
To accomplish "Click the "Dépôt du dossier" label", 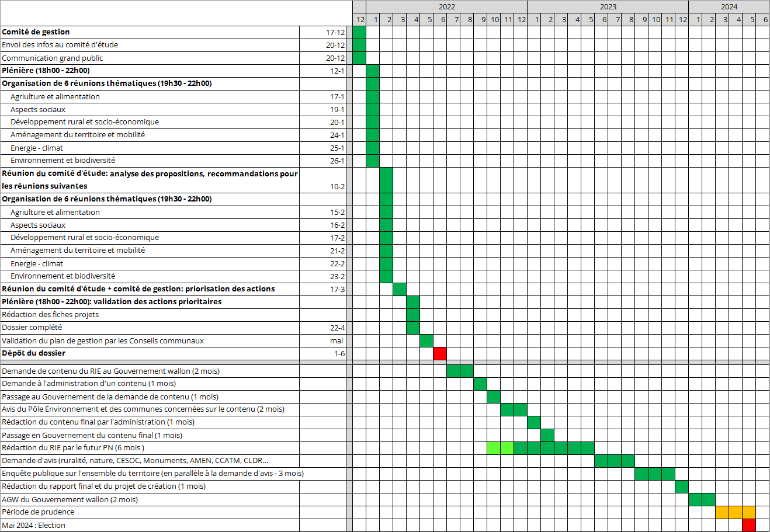I will coord(34,353).
